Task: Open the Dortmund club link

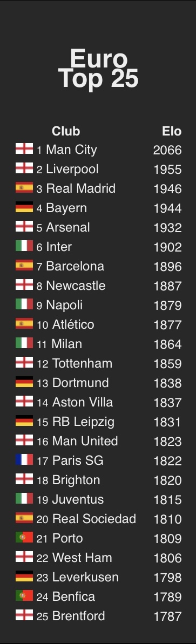Action: coord(80,383)
